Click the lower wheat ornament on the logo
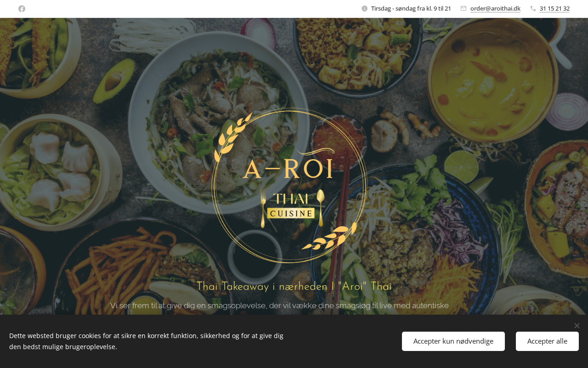 coord(330,237)
